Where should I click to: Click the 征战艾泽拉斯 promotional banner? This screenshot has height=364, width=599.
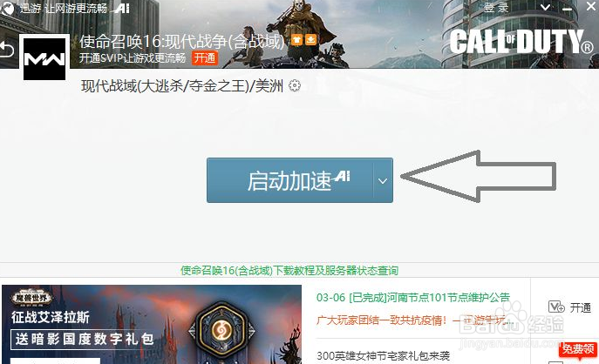click(x=152, y=324)
